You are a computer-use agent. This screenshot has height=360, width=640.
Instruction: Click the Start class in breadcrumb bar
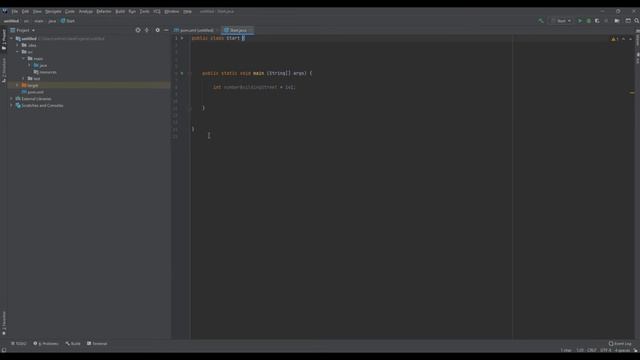tap(68, 21)
